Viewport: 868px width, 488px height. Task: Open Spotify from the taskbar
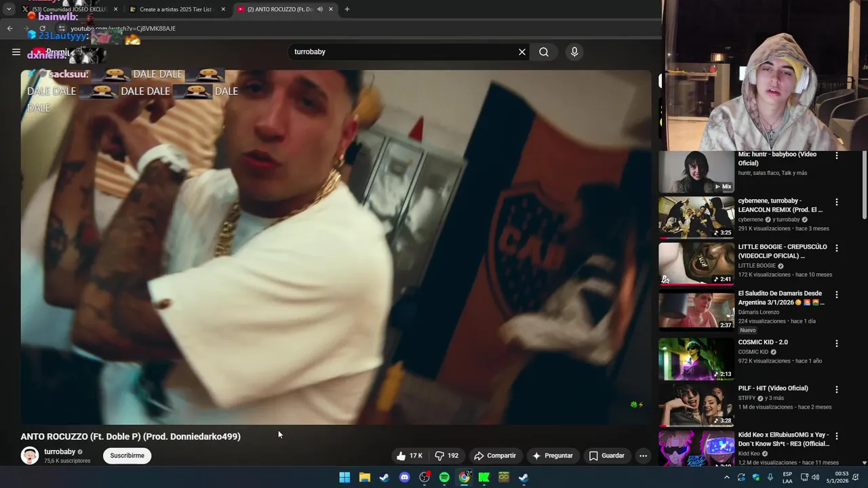pos(444,477)
